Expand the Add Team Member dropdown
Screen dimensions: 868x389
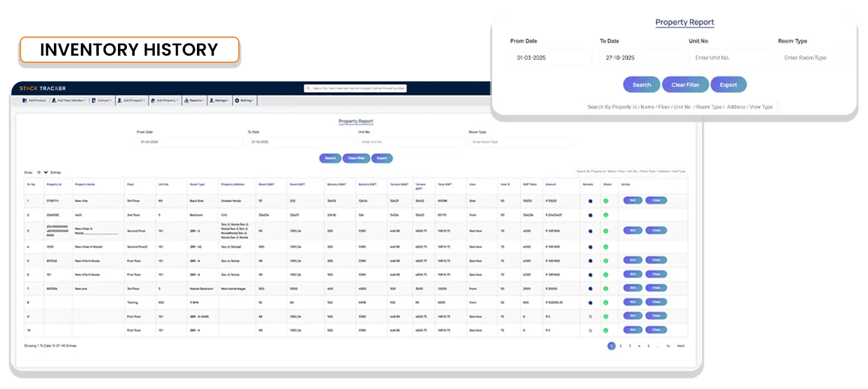click(x=69, y=101)
